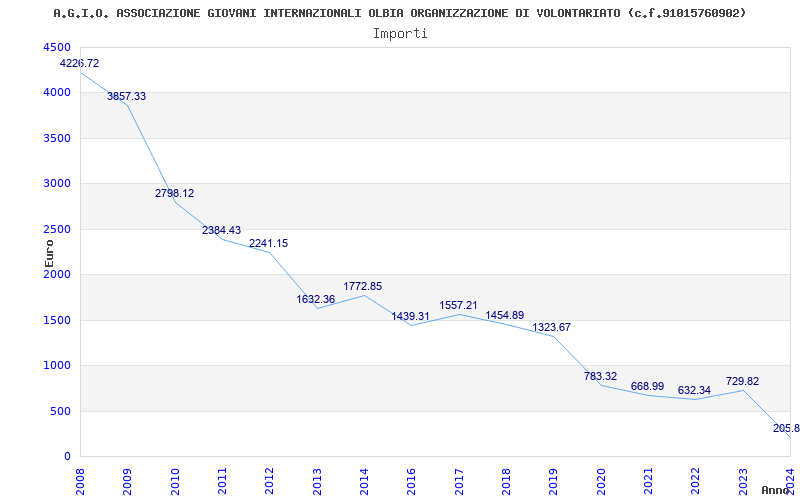Click the 2500 y-axis tick label
Image resolution: width=800 pixels, height=500 pixels.
(58, 229)
